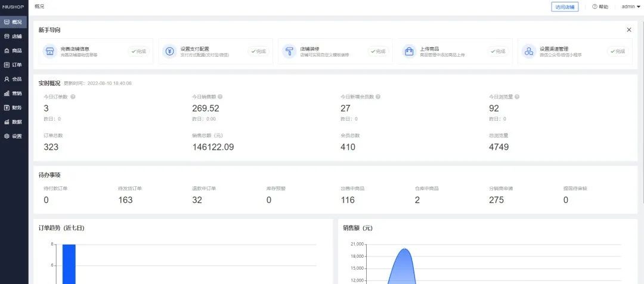Click today's order count value 3
The width and height of the screenshot is (644, 284).
(46, 109)
